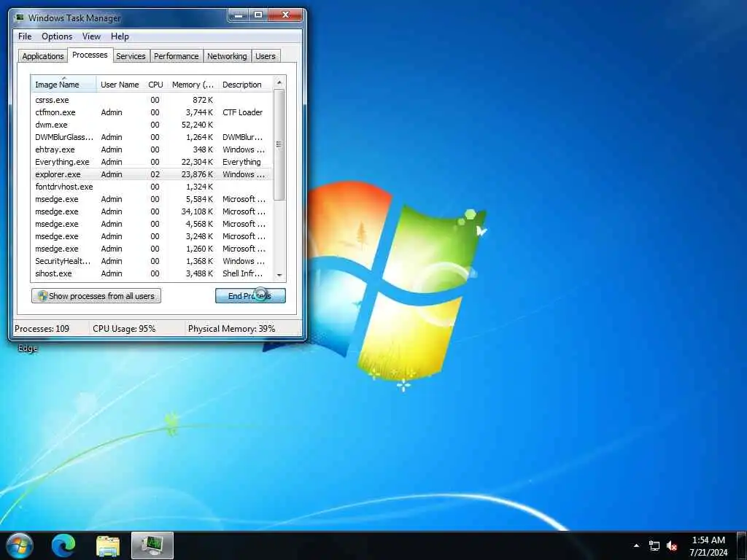
Task: Select msedge.exe using 34,108 K
Action: 152,211
